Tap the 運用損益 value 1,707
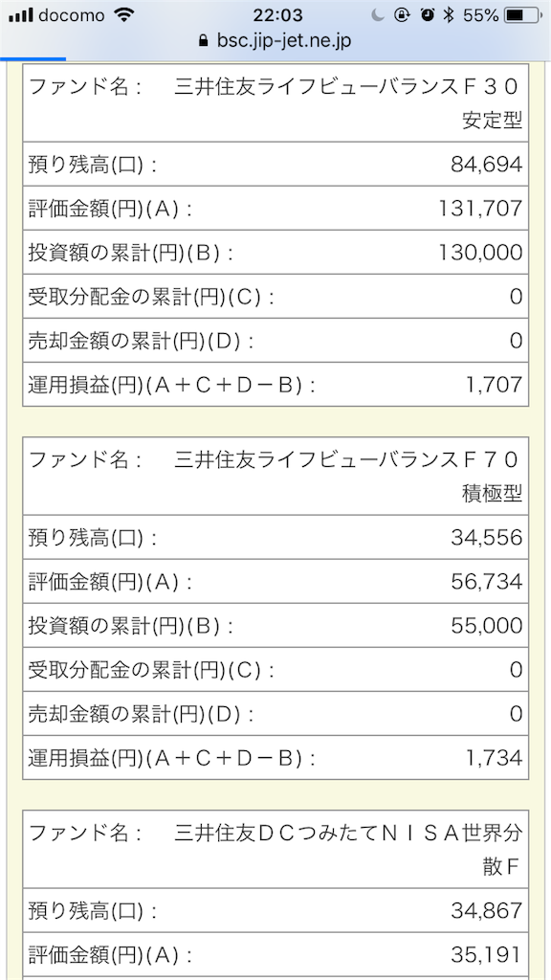This screenshot has height=980, width=551. [x=496, y=384]
